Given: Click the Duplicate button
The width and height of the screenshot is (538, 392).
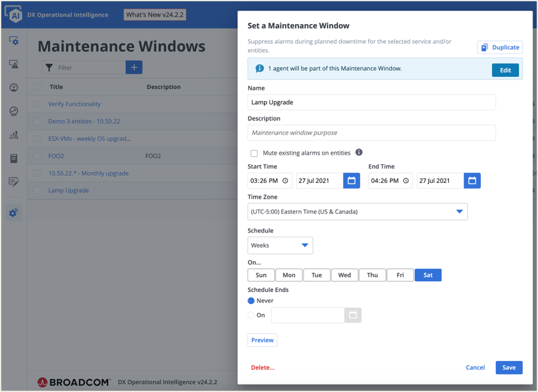Looking at the screenshot, I should 500,47.
